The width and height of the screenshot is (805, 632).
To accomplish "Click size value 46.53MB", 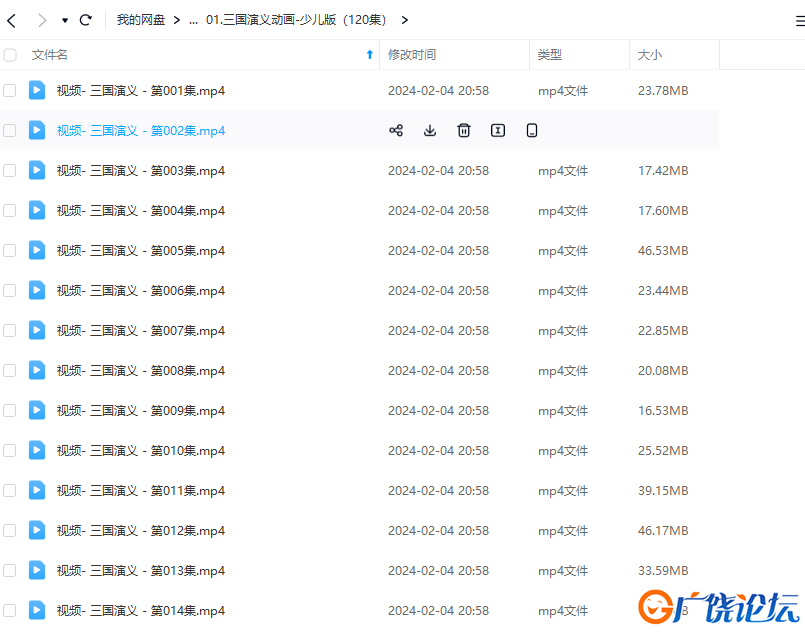I will coord(663,251).
